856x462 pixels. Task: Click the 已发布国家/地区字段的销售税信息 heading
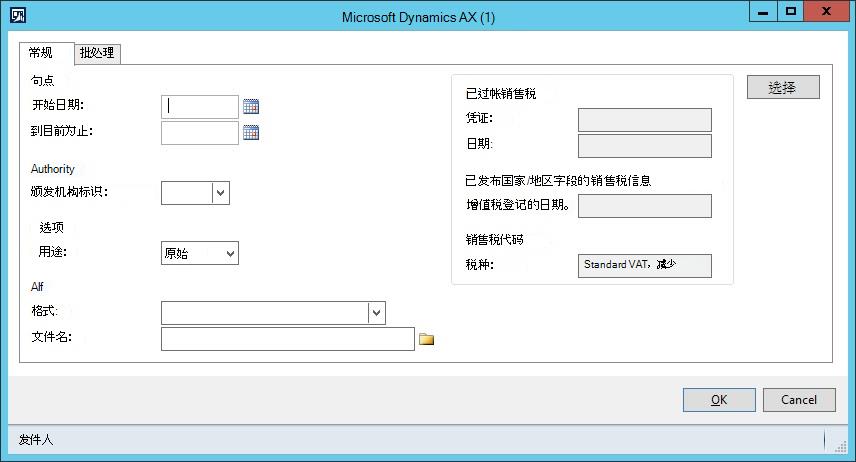click(558, 180)
